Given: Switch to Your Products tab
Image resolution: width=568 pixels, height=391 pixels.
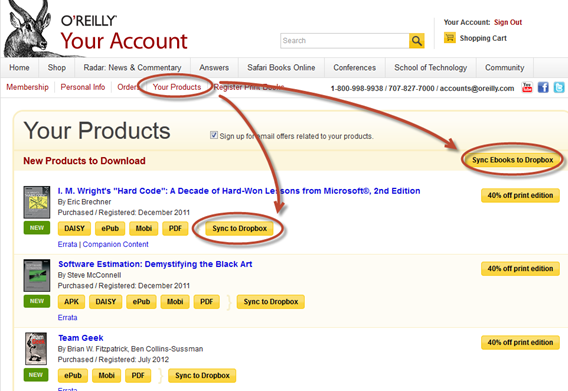Looking at the screenshot, I should 177,87.
